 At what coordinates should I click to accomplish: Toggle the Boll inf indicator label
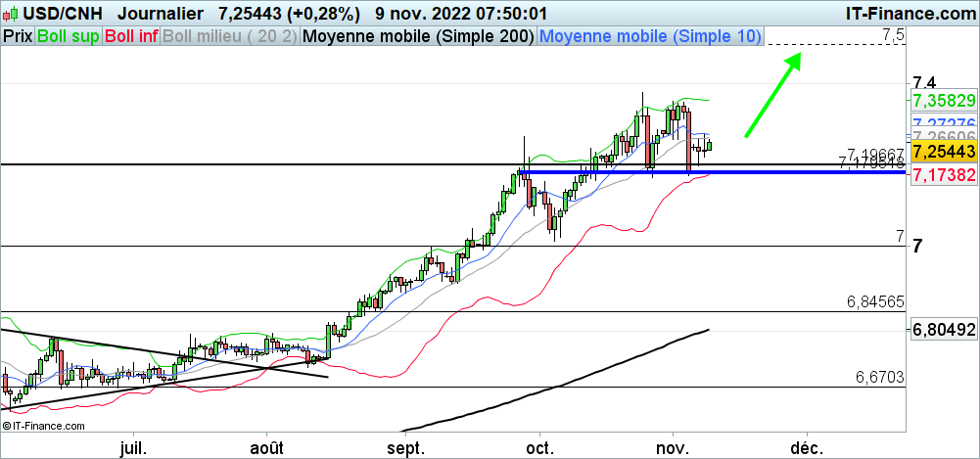coord(131,36)
